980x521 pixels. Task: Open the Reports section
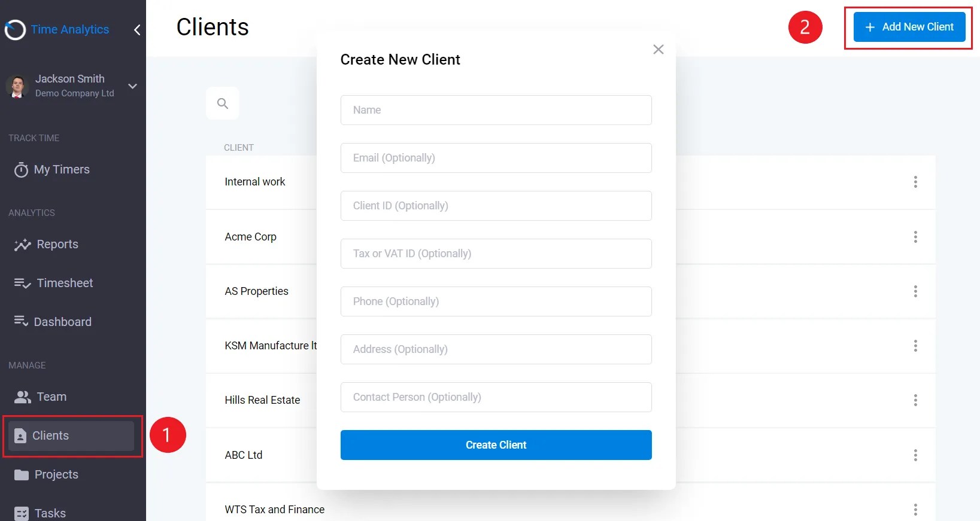(x=57, y=245)
